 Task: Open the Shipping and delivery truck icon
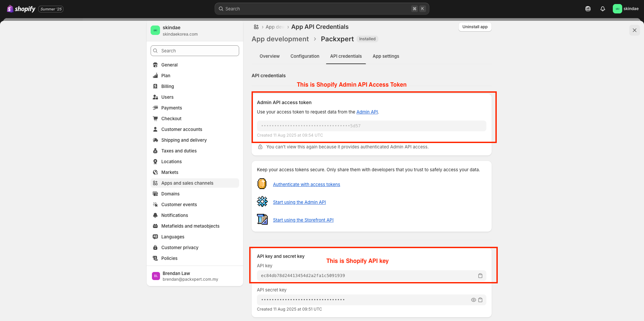point(155,140)
